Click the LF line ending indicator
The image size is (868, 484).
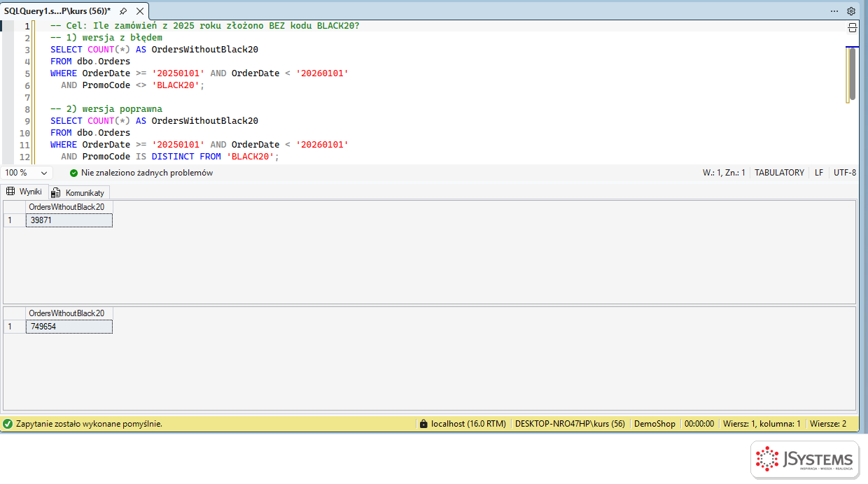[x=819, y=173]
